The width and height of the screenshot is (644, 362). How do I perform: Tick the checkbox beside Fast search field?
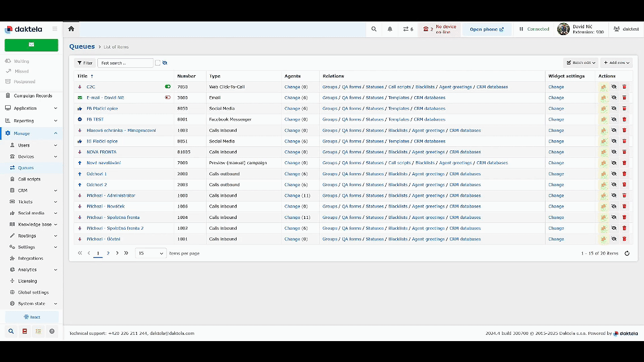click(x=158, y=63)
